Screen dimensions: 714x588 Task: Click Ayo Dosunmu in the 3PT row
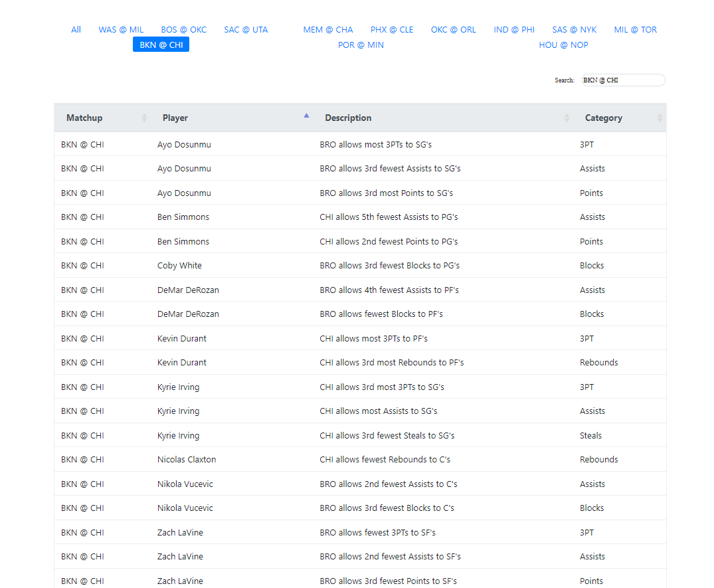[184, 144]
